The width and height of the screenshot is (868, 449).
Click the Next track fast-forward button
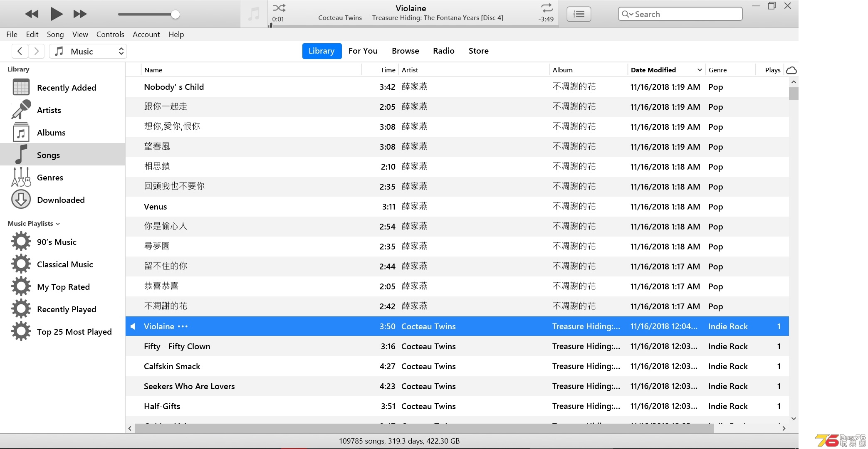click(x=80, y=14)
